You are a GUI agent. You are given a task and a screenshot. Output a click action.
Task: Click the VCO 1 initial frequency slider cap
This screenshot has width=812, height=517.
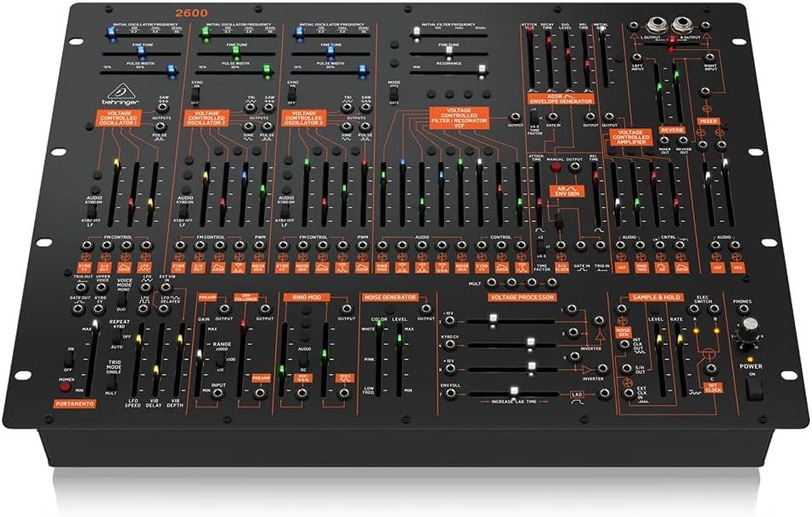[x=110, y=32]
